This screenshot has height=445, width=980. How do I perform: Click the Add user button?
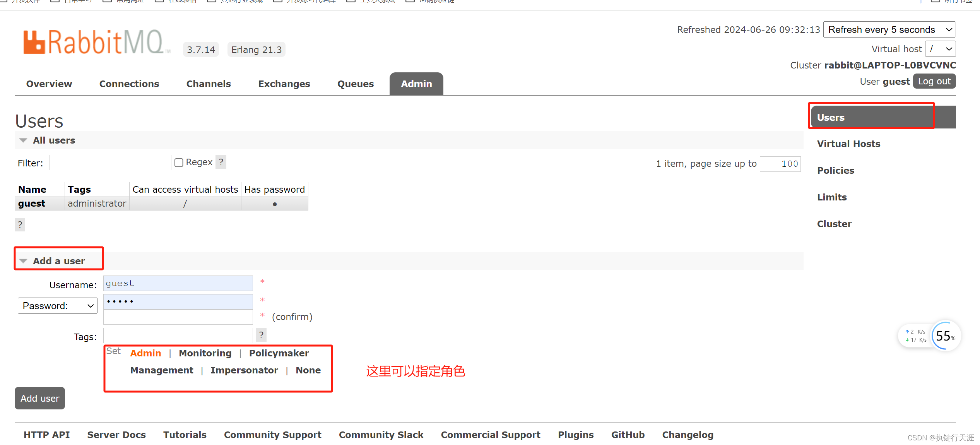pos(40,398)
